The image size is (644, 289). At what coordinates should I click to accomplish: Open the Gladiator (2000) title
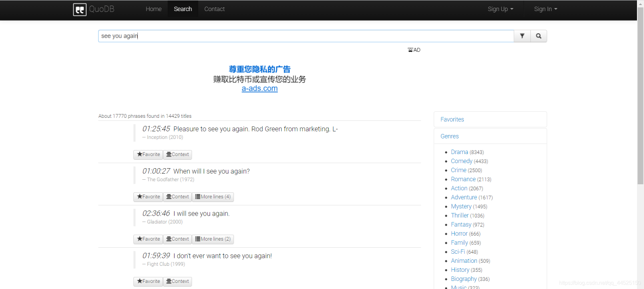[x=165, y=222]
